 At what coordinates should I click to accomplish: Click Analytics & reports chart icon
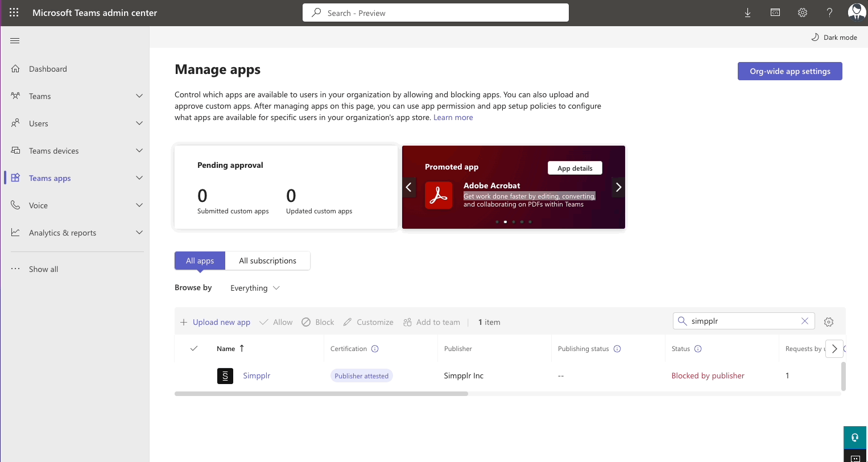pos(15,233)
